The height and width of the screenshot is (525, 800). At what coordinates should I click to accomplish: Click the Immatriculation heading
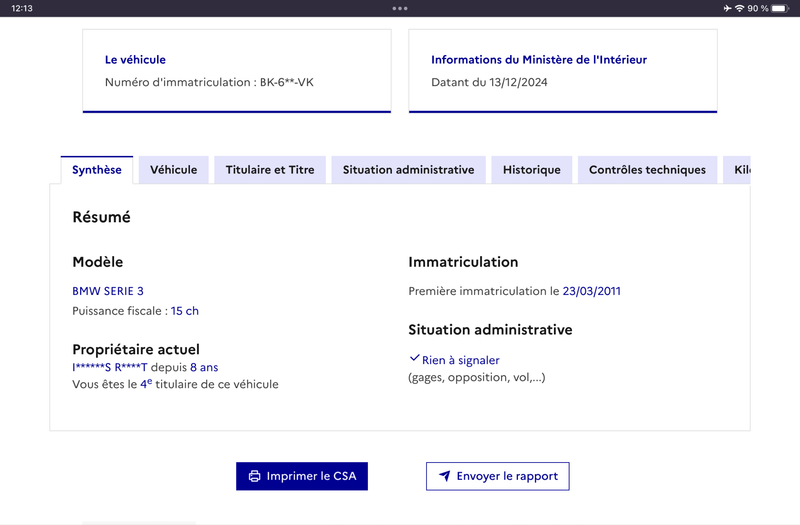(463, 262)
